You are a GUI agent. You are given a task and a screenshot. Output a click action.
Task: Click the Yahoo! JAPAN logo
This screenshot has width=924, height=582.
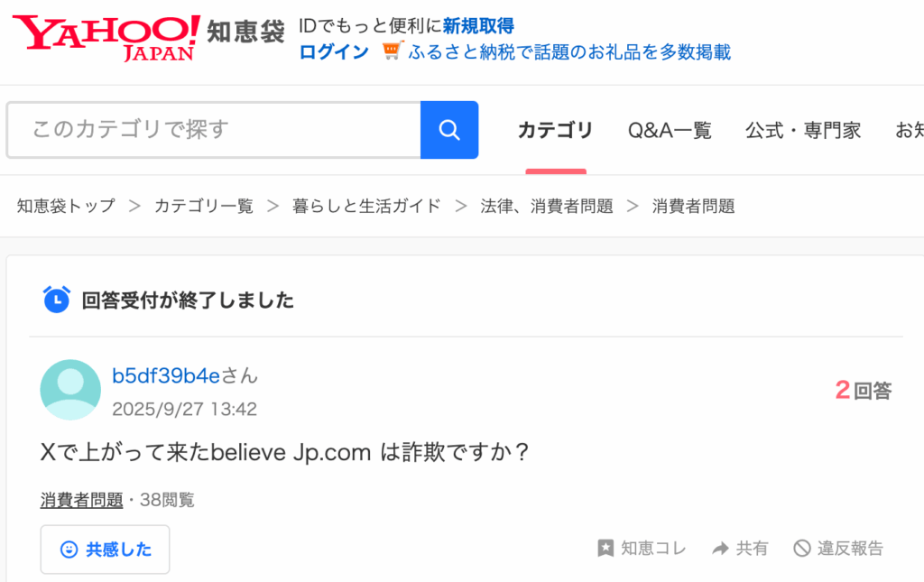tap(108, 37)
